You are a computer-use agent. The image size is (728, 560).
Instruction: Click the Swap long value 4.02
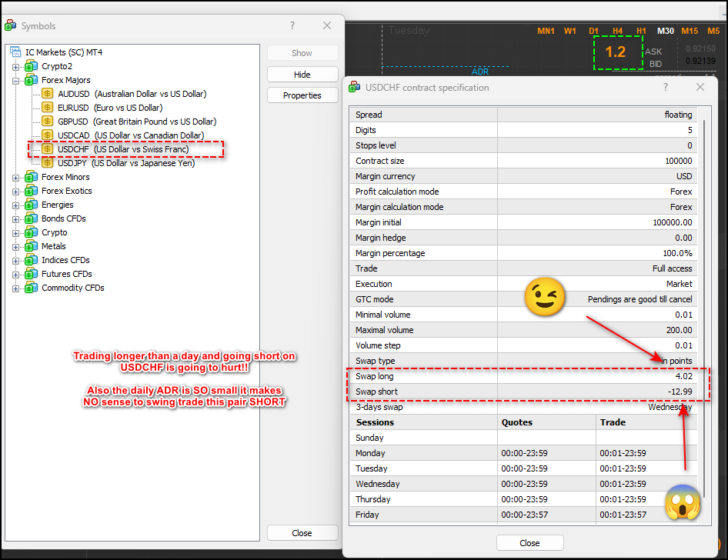tap(684, 376)
